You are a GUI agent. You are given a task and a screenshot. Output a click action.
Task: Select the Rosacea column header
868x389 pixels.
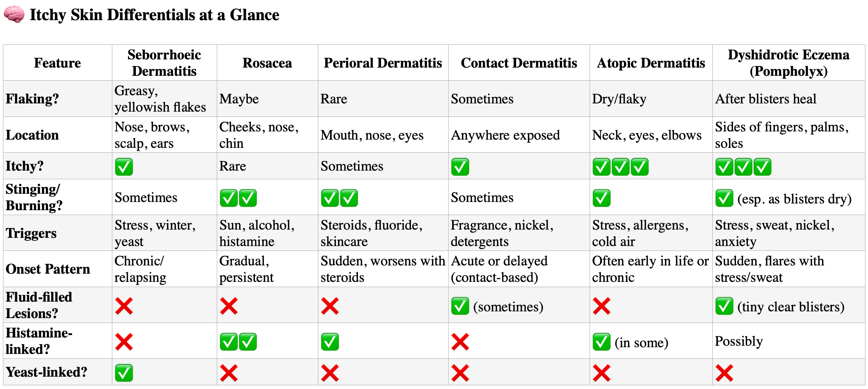(267, 63)
